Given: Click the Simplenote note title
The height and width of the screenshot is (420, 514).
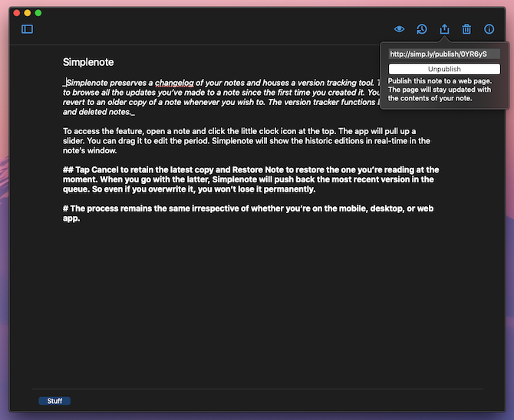Looking at the screenshot, I should click(x=88, y=62).
